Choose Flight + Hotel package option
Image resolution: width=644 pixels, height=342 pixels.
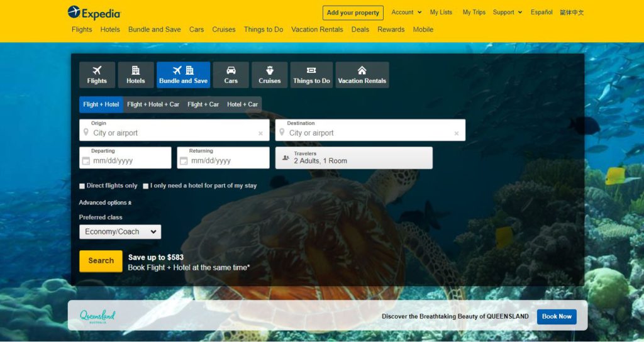(x=101, y=104)
